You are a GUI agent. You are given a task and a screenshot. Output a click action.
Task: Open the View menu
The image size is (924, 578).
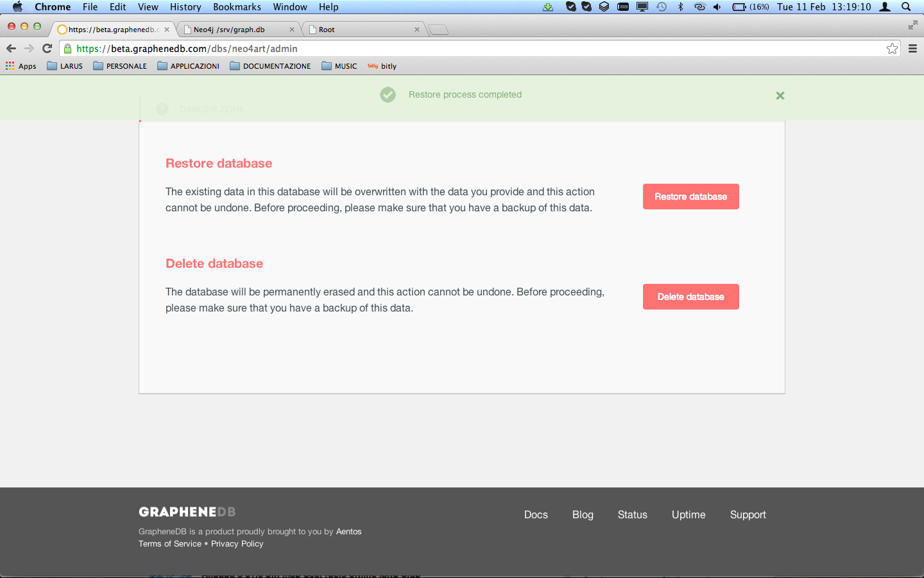click(148, 7)
